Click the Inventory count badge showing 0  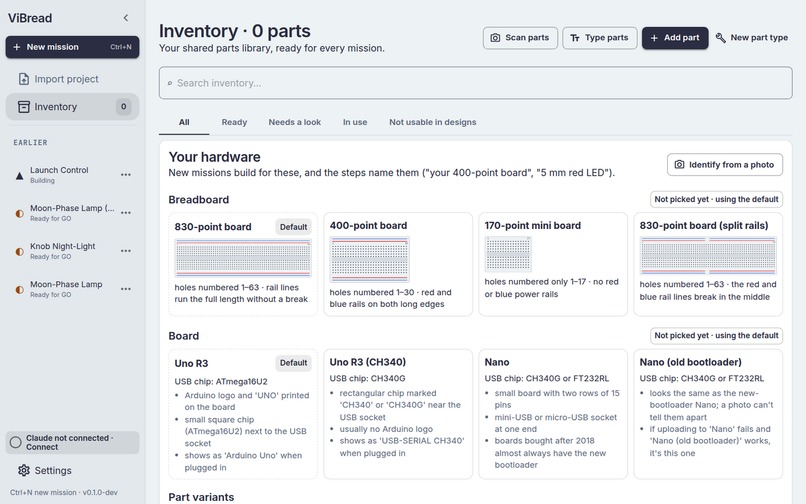[x=123, y=107]
